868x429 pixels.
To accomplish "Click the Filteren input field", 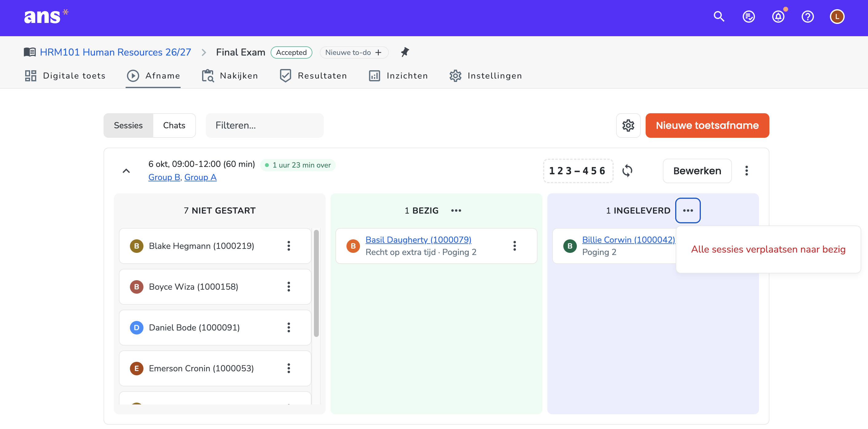I will click(x=264, y=125).
